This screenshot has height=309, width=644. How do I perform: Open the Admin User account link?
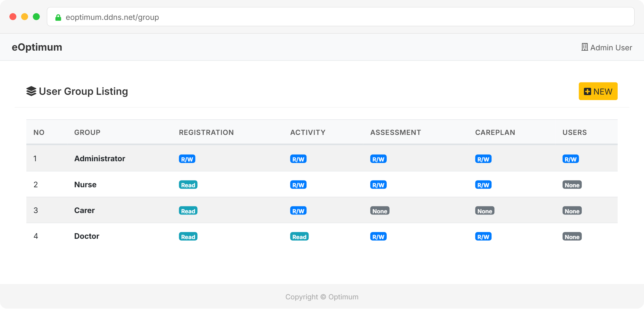click(x=611, y=47)
